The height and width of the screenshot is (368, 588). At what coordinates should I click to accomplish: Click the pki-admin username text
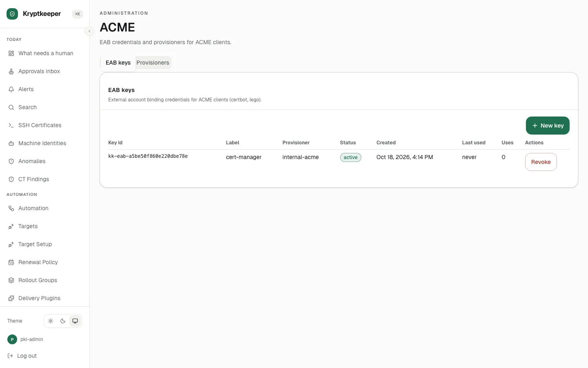tap(32, 339)
